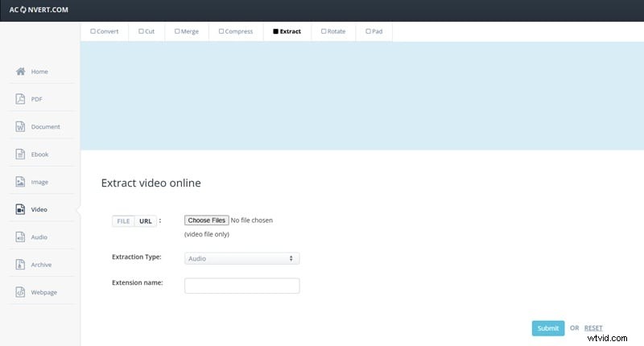
Task: Click the RESET link
Action: pos(593,328)
